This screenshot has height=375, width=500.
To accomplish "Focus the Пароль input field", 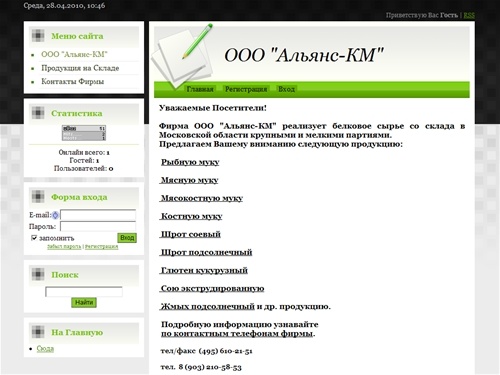I will 98,227.
